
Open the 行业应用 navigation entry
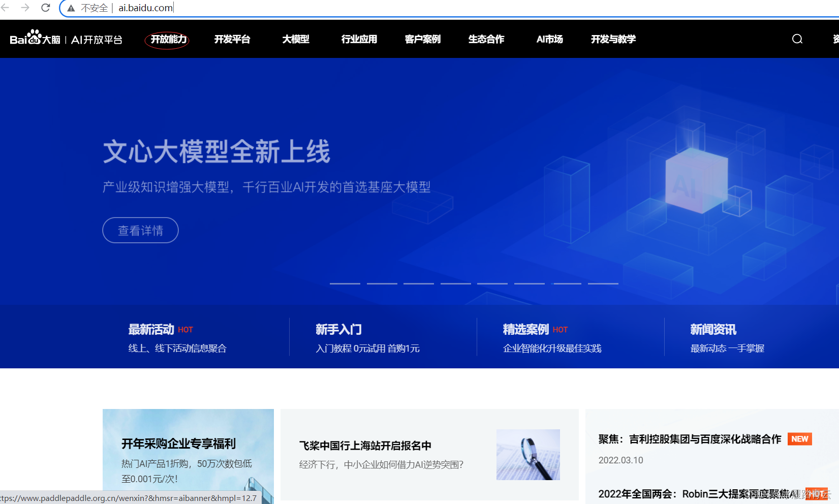[359, 39]
